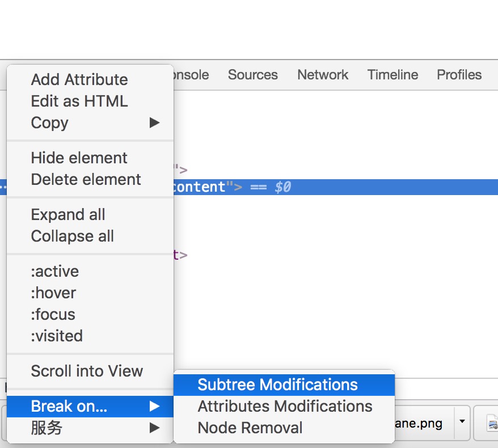Select Collapse all
The height and width of the screenshot is (448, 498).
(x=90, y=236)
